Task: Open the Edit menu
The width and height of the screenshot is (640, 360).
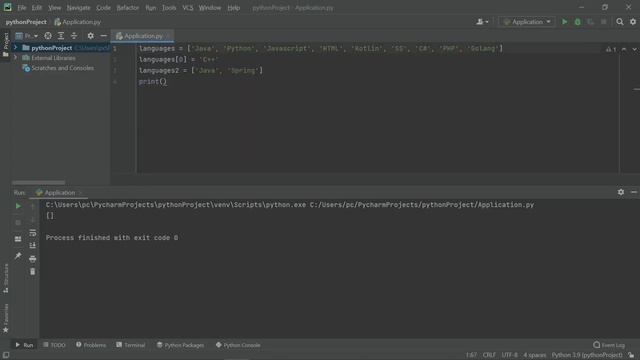Action: pyautogui.click(x=37, y=8)
